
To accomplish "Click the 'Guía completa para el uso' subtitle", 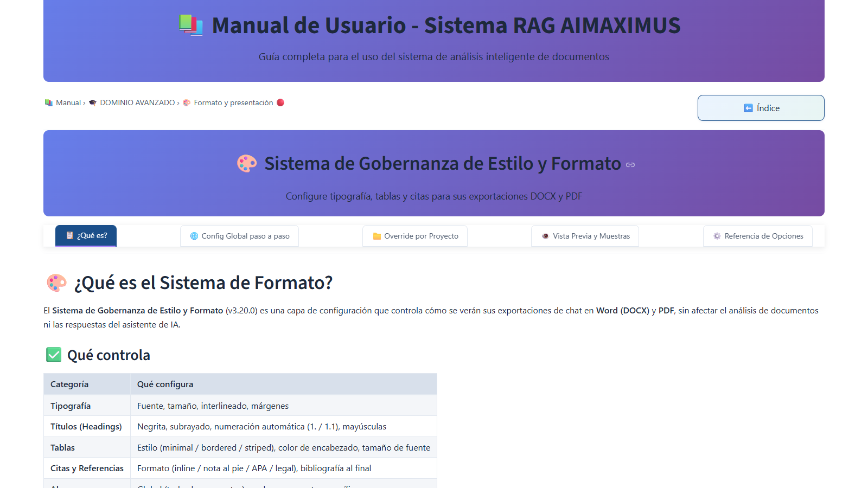I will (x=434, y=56).
